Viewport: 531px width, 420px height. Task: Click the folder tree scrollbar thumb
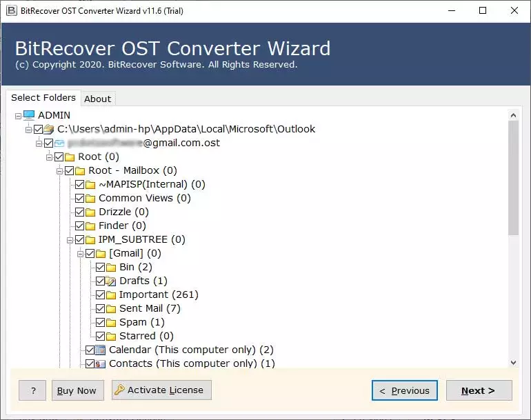pyautogui.click(x=513, y=178)
